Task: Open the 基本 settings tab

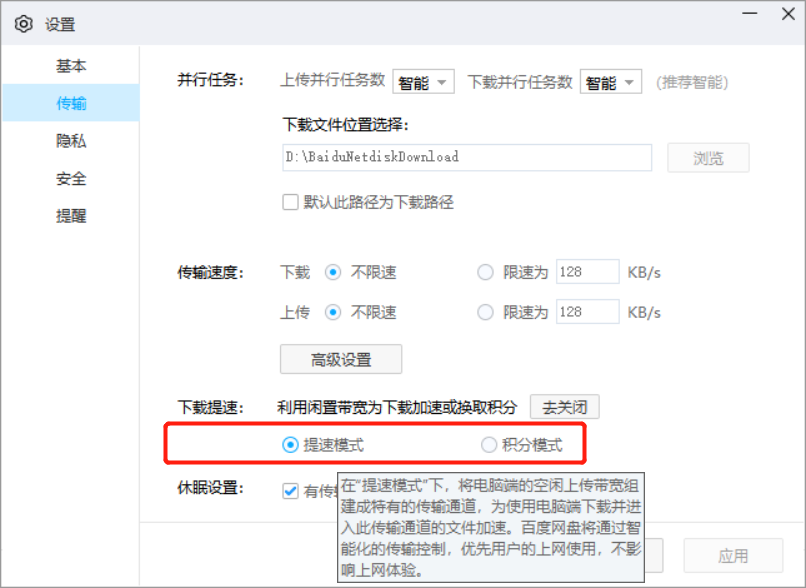Action: [x=71, y=65]
